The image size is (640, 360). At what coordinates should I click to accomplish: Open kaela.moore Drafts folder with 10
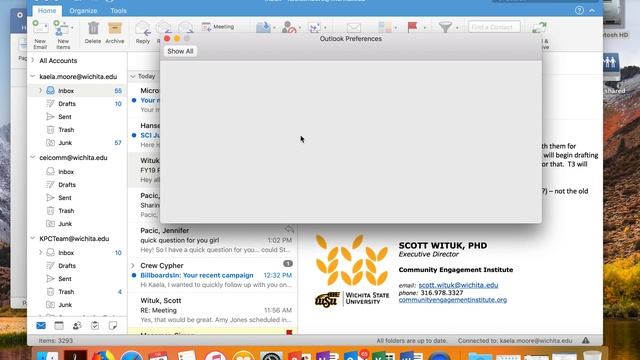point(77,104)
